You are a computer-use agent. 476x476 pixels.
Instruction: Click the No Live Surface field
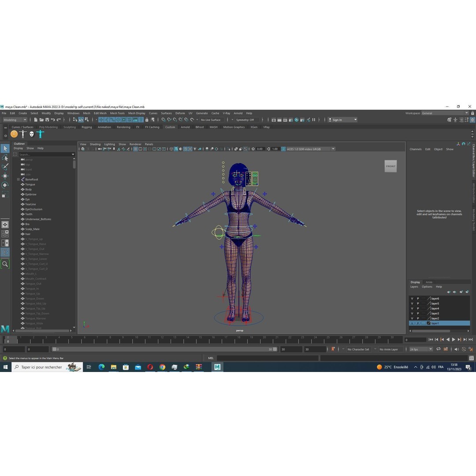pos(212,119)
